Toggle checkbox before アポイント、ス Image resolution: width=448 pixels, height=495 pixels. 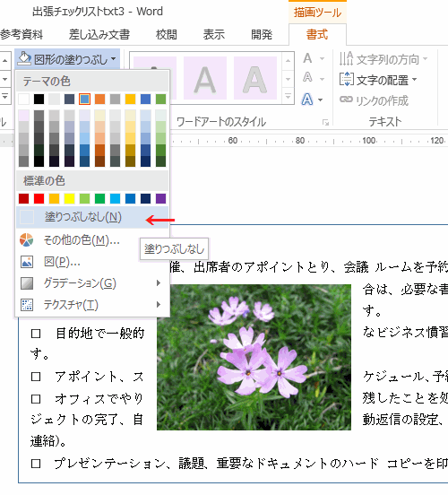tap(36, 377)
